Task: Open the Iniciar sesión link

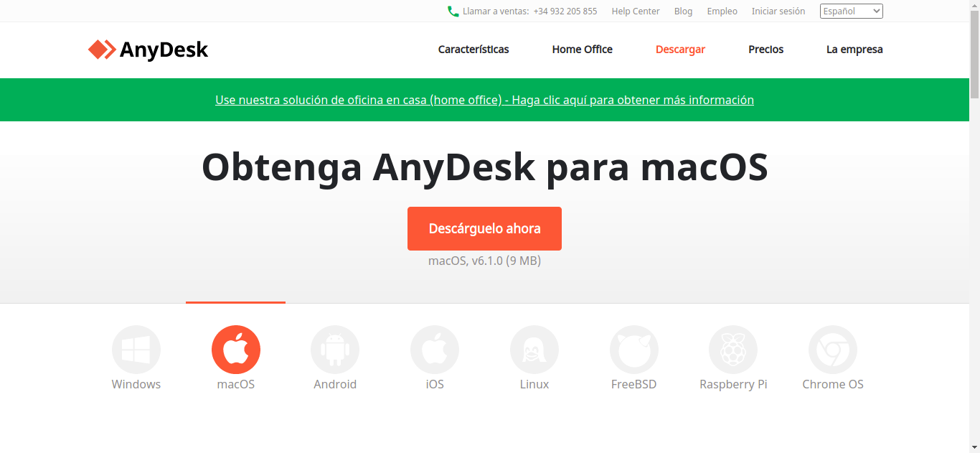Action: 778,11
